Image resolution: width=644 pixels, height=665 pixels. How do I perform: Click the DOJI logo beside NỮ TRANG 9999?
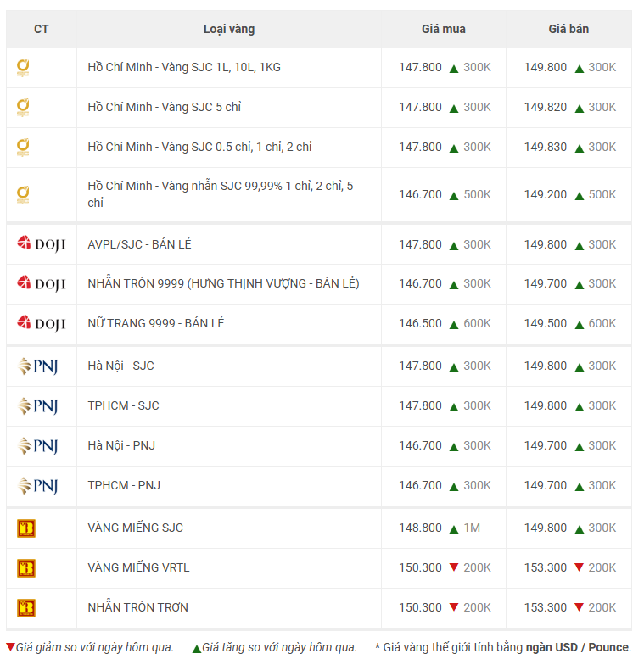click(x=41, y=324)
